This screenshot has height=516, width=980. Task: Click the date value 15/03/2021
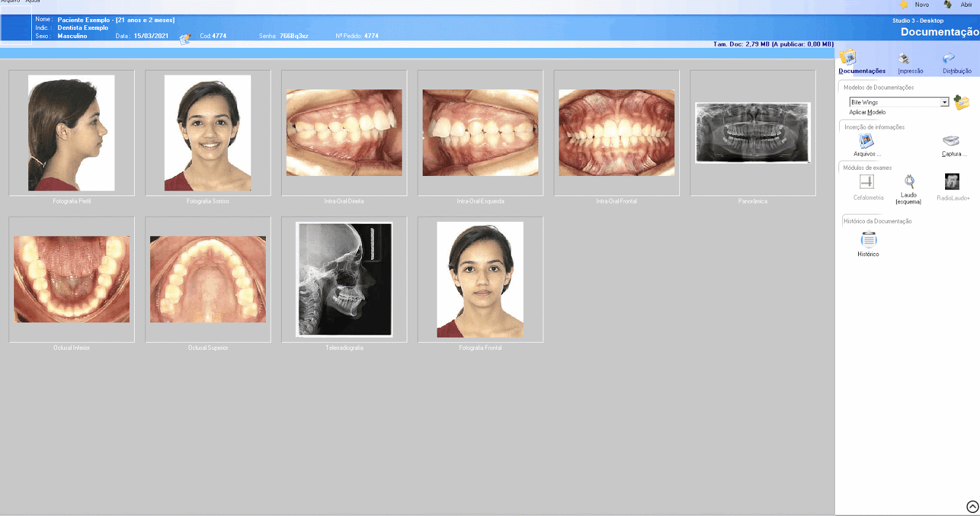point(151,36)
